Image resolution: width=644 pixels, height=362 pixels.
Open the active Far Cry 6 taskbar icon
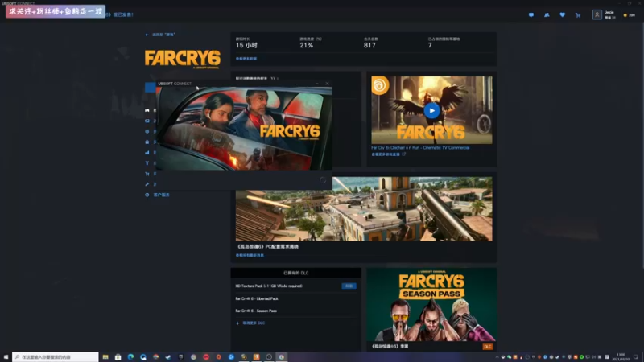pos(281,357)
